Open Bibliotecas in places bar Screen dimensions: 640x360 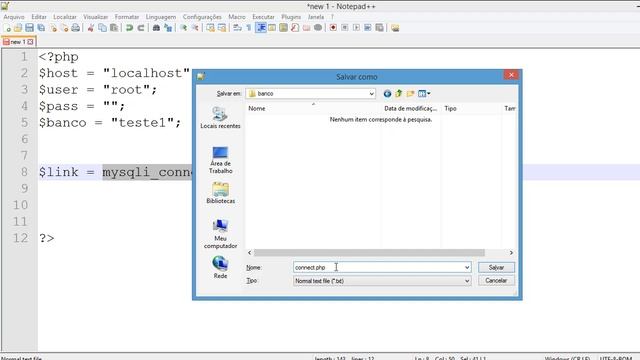(x=220, y=193)
